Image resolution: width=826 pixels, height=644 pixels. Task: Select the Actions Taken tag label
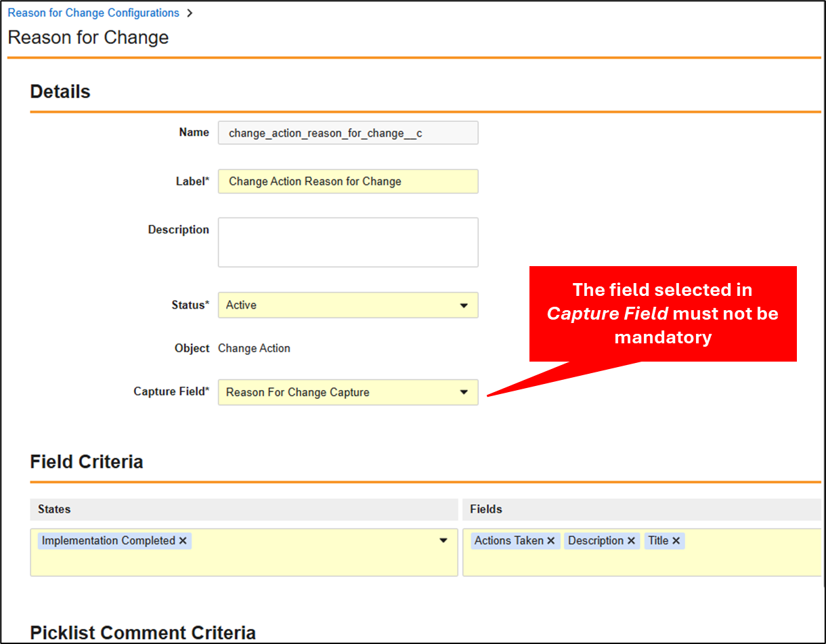point(508,541)
